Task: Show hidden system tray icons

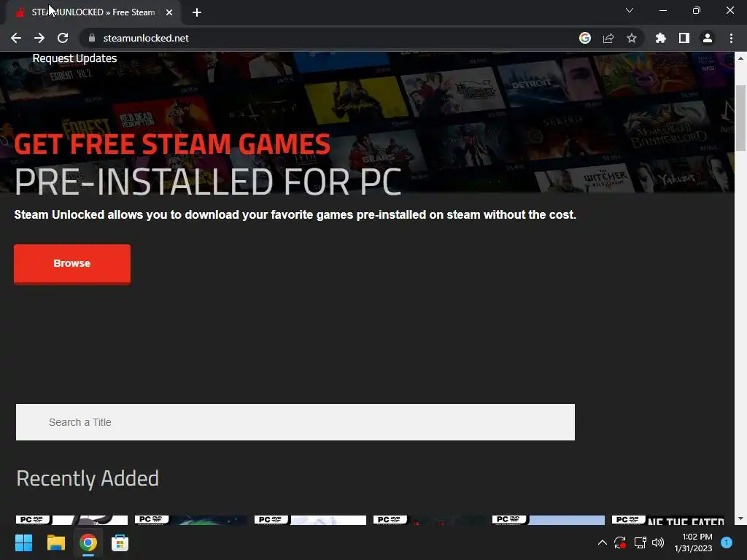Action: pos(602,542)
